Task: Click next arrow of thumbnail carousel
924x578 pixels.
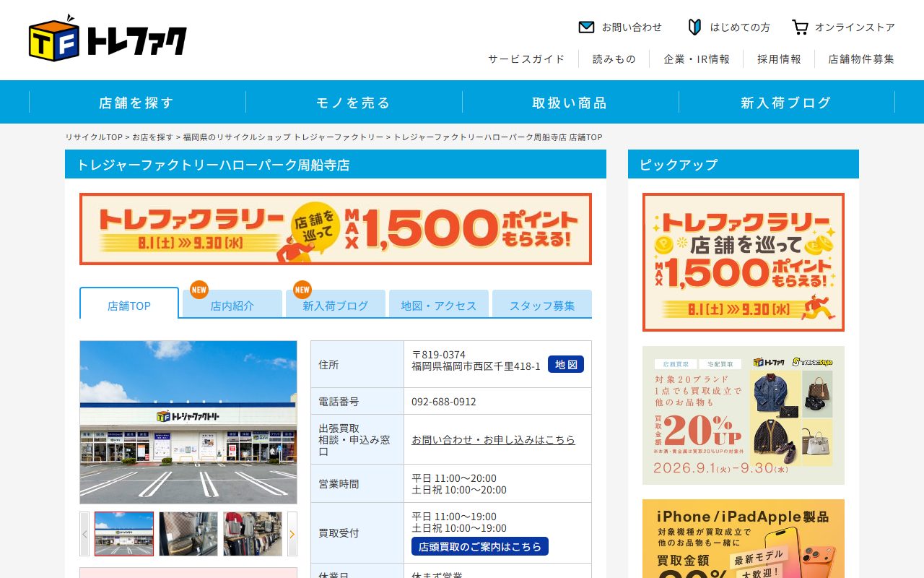Action: pyautogui.click(x=292, y=534)
